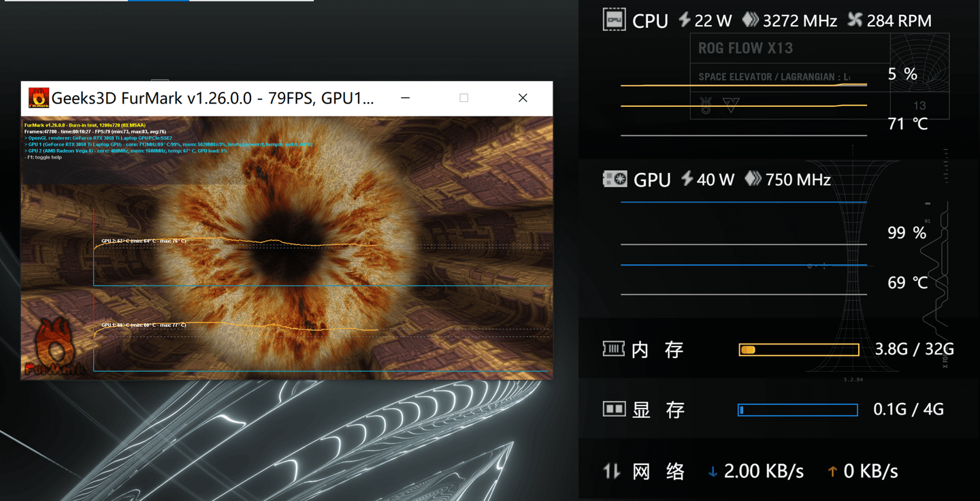The width and height of the screenshot is (980, 501).
Task: Click the CPU chip icon
Action: 615,20
